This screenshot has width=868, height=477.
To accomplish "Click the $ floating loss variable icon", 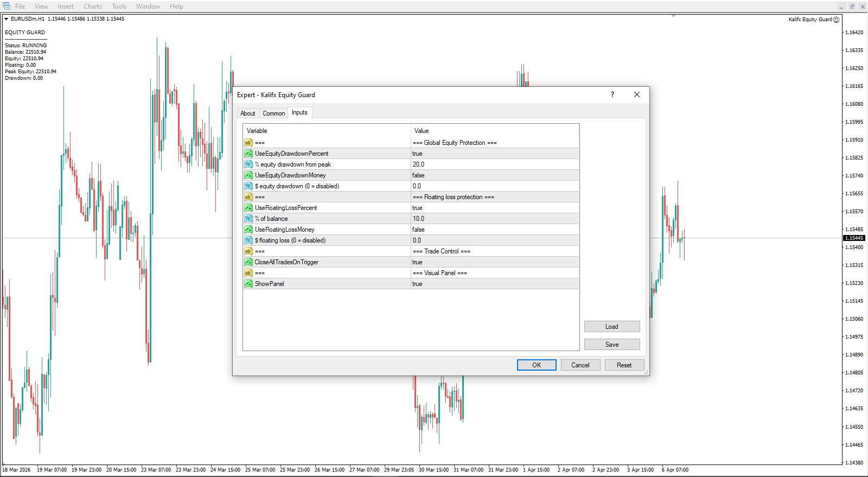I will [248, 240].
